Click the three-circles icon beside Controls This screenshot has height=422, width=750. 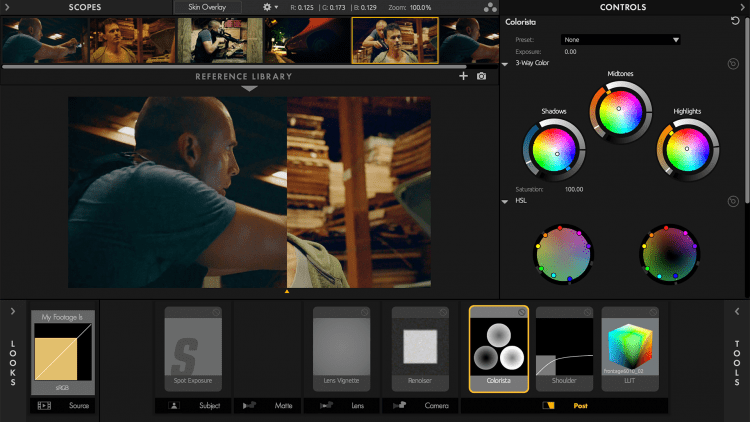point(490,8)
